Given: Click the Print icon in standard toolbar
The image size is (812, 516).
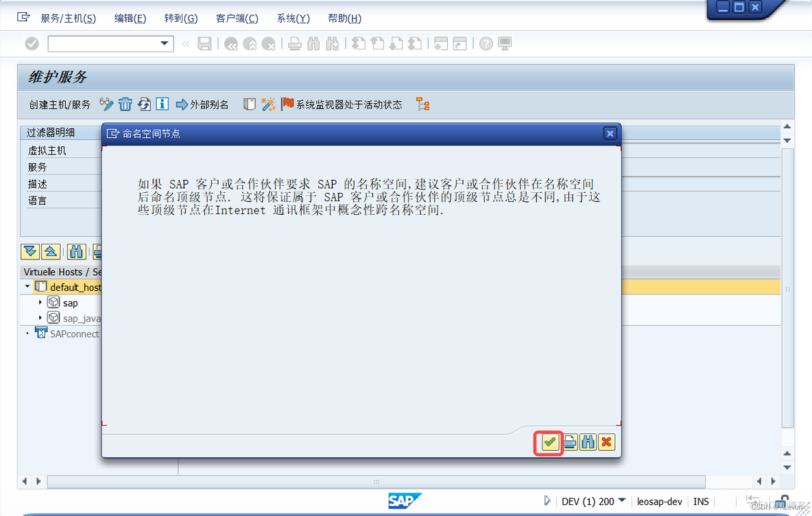Looking at the screenshot, I should (295, 44).
